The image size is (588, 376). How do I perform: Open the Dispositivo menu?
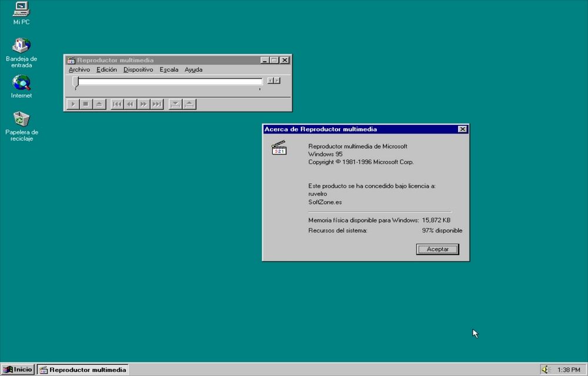pos(138,69)
